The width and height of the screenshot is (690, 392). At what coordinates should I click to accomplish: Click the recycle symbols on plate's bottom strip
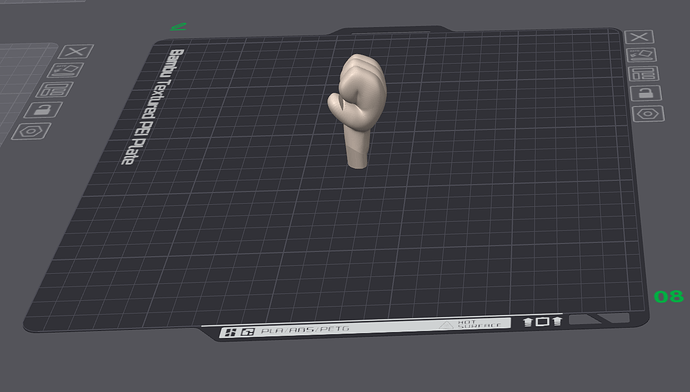coord(542,322)
